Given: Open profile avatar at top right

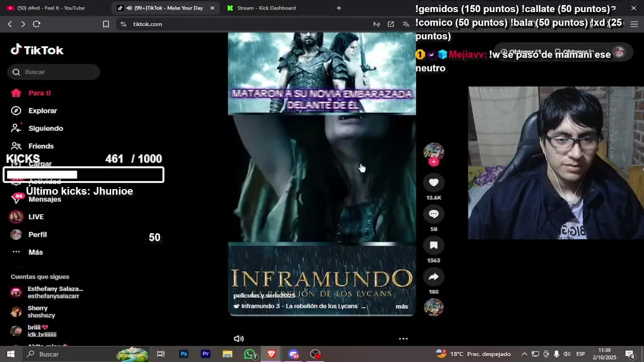Looking at the screenshot, I should point(619,52).
